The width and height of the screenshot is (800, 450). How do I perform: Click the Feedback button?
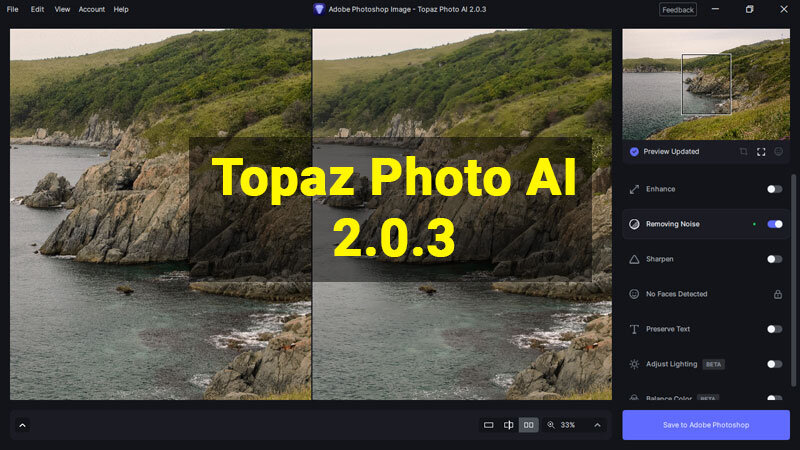pos(678,10)
